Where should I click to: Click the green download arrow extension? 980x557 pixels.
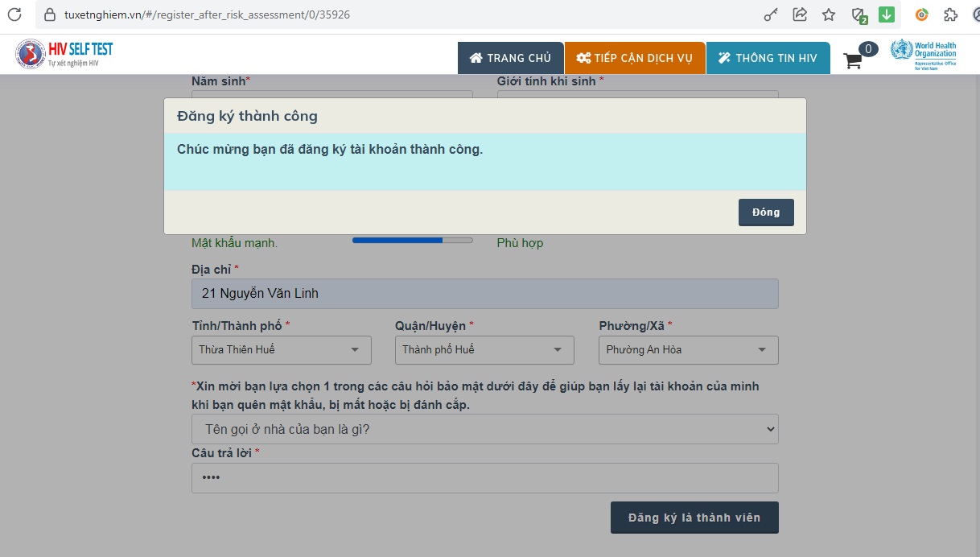(x=887, y=14)
